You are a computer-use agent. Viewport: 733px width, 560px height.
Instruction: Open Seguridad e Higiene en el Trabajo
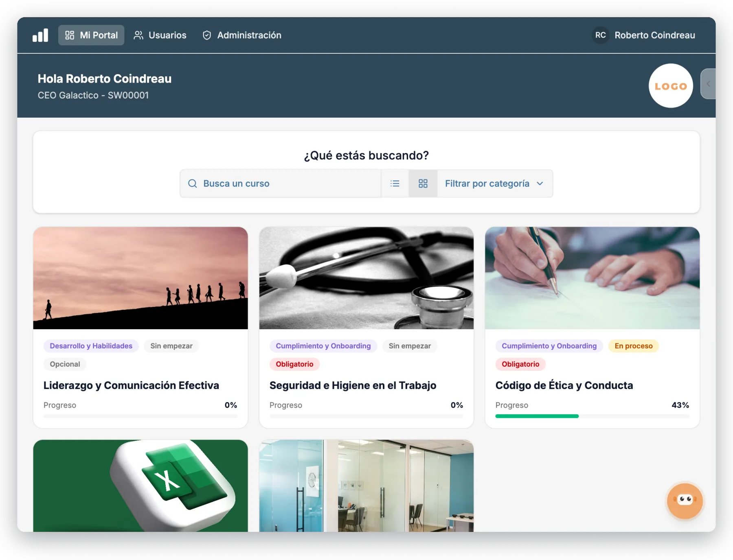353,385
